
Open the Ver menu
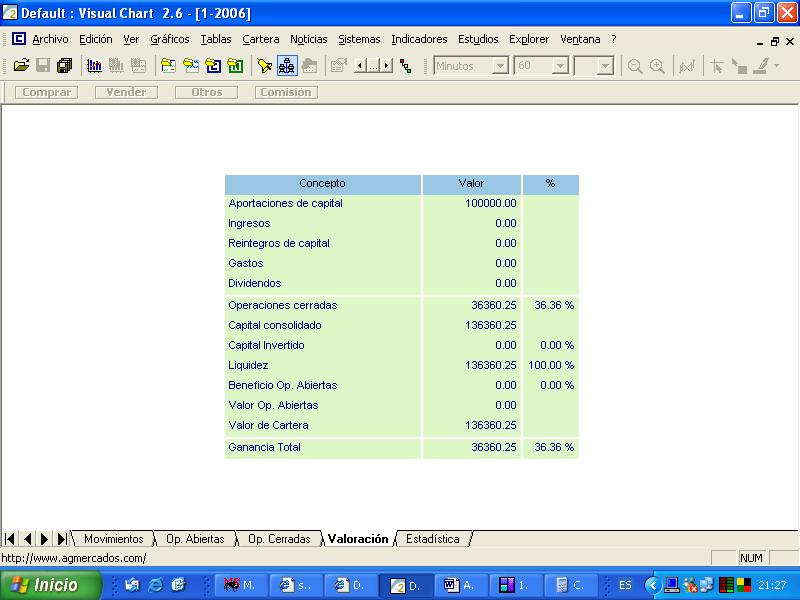pyautogui.click(x=131, y=39)
